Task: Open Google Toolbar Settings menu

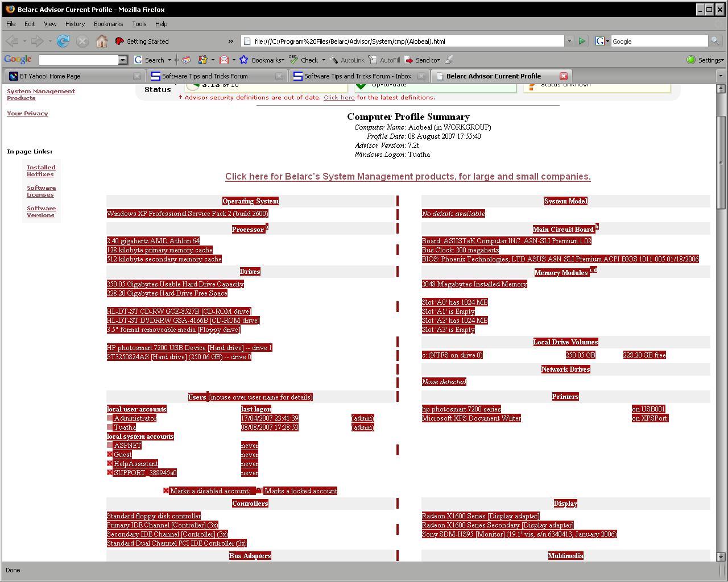Action: (x=705, y=60)
